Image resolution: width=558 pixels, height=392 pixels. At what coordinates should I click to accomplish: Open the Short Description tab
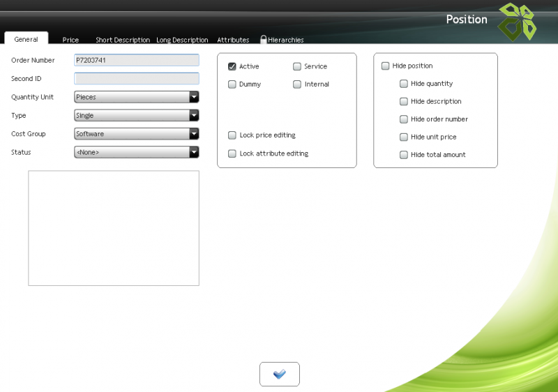point(123,40)
